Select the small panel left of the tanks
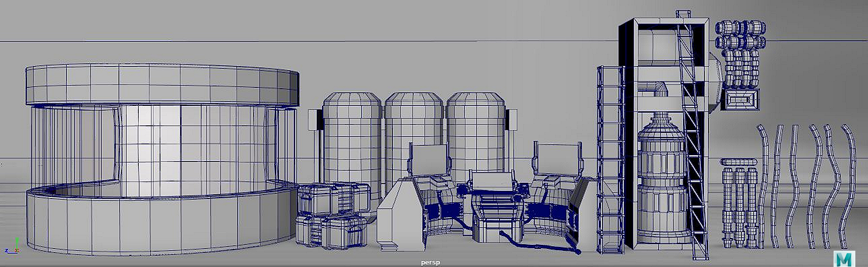The height and width of the screenshot is (267, 868). click(315, 120)
